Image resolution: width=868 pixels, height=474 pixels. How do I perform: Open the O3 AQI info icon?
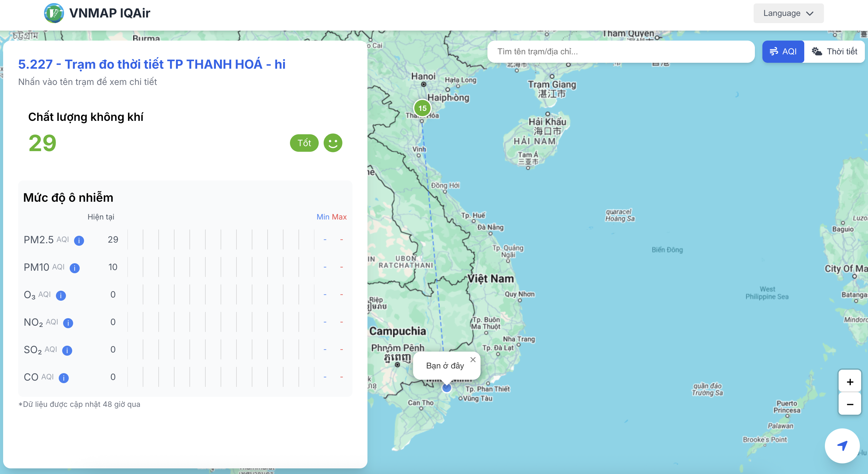tap(61, 295)
